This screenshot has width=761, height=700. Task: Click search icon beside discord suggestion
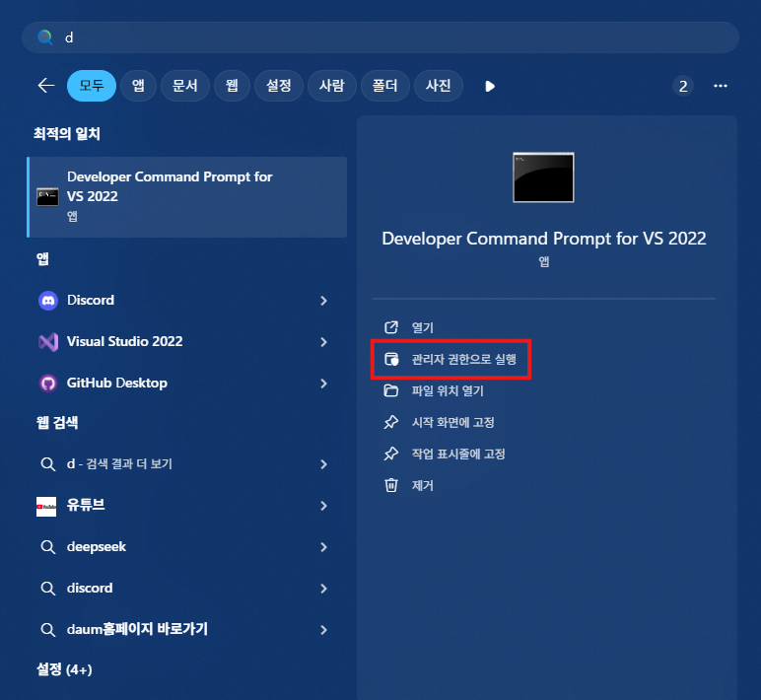click(47, 589)
